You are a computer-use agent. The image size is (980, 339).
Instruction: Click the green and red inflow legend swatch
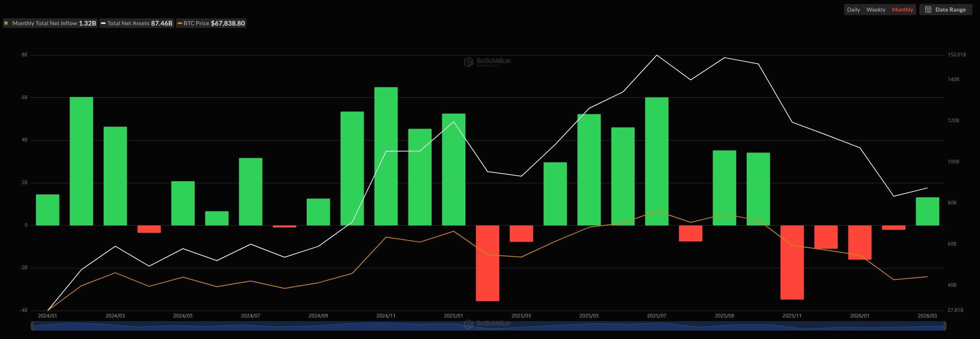pos(6,23)
